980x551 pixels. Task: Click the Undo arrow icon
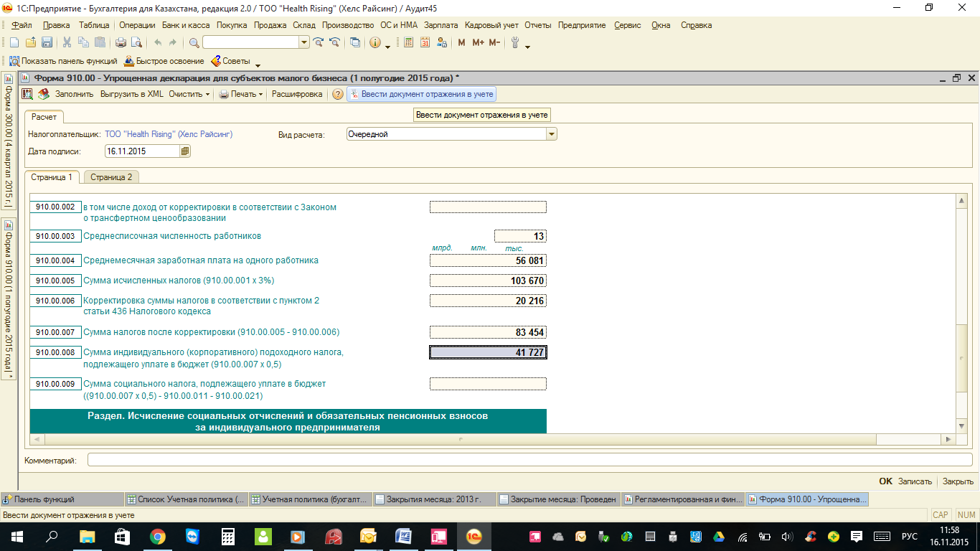[x=158, y=42]
